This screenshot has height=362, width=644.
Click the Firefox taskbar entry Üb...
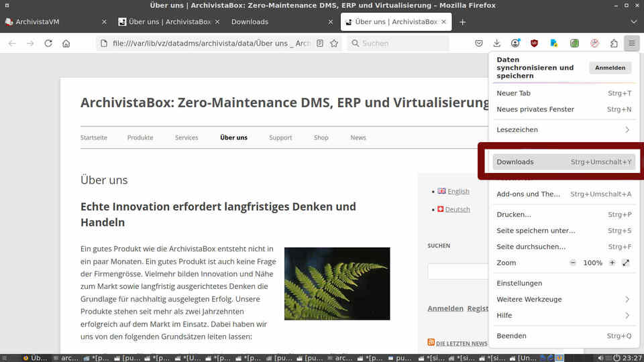click(x=36, y=358)
